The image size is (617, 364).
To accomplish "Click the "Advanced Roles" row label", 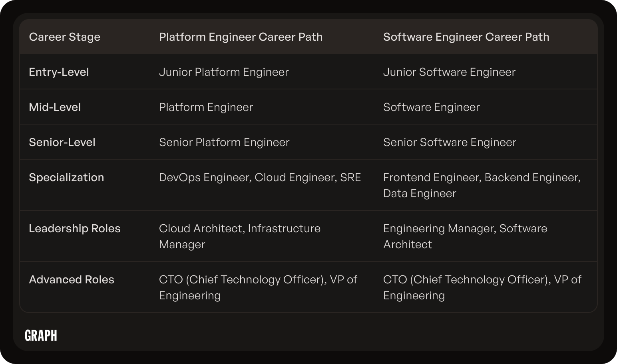I will click(71, 280).
